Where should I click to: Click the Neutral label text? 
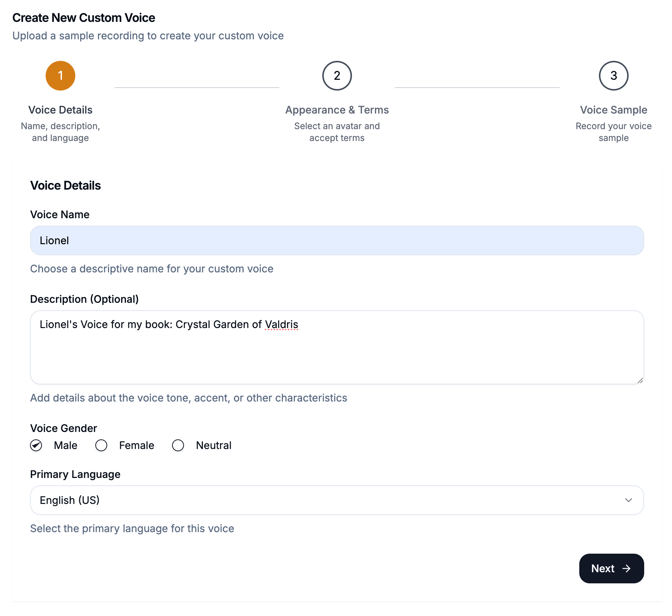(214, 445)
